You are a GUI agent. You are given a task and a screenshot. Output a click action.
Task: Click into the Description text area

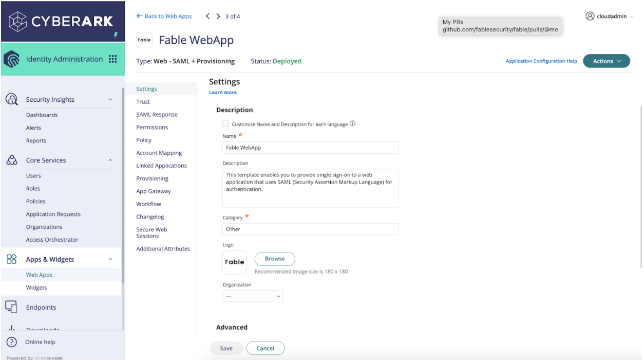310,188
